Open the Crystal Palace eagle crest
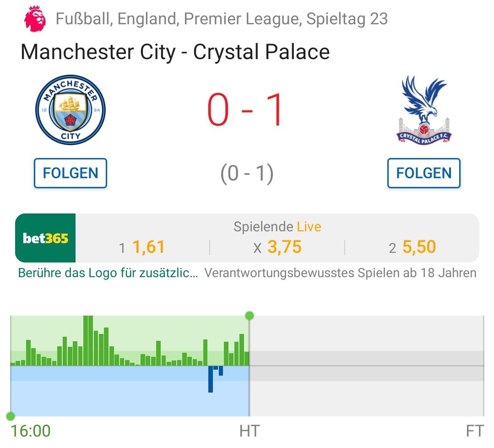This screenshot has height=448, width=494. (424, 110)
